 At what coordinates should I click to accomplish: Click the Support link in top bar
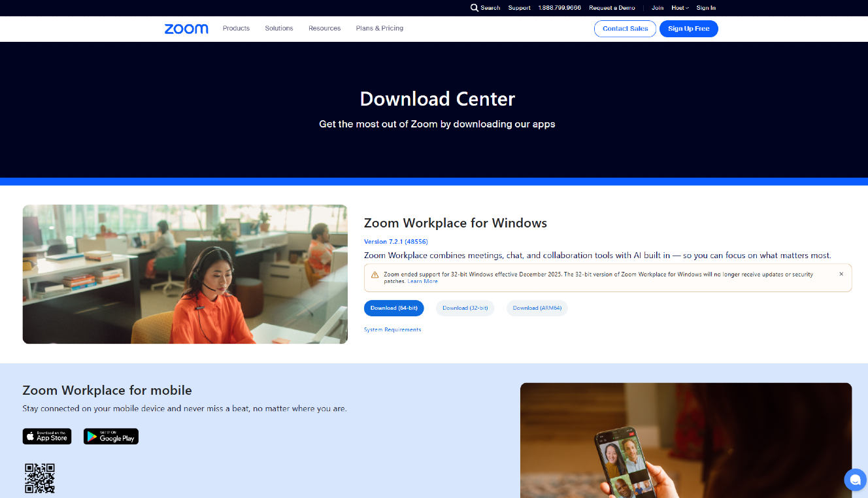tap(520, 8)
